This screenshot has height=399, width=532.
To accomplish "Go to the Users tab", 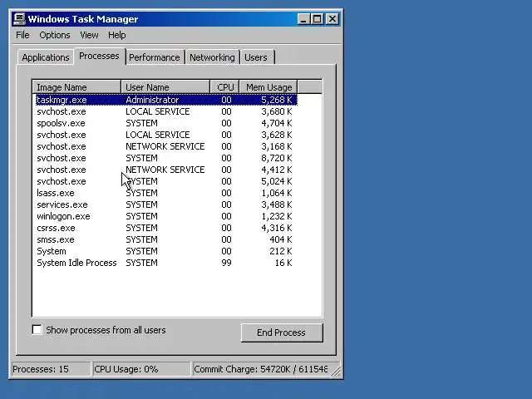I will tap(256, 57).
